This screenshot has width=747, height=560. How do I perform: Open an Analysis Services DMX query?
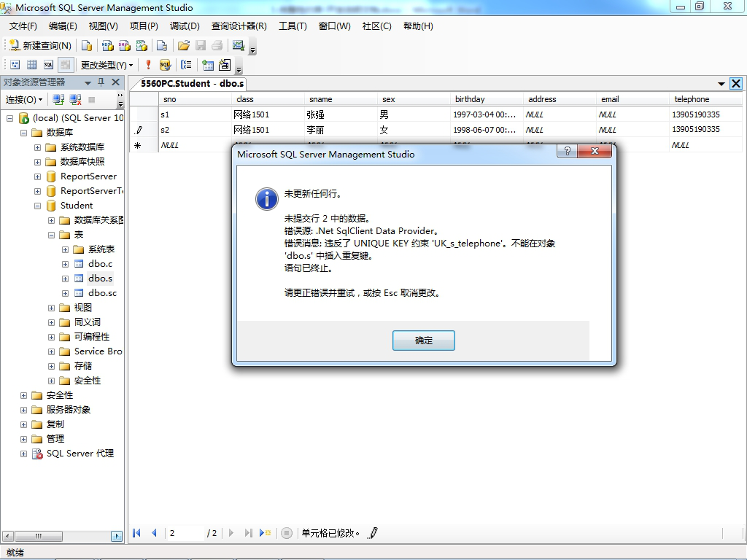click(125, 45)
